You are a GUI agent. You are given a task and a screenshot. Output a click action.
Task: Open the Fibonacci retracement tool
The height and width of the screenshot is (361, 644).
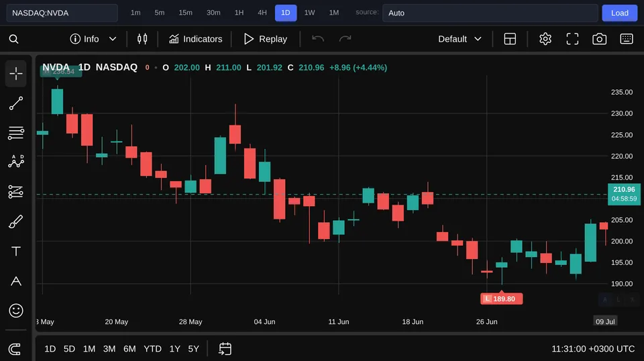pos(16,133)
